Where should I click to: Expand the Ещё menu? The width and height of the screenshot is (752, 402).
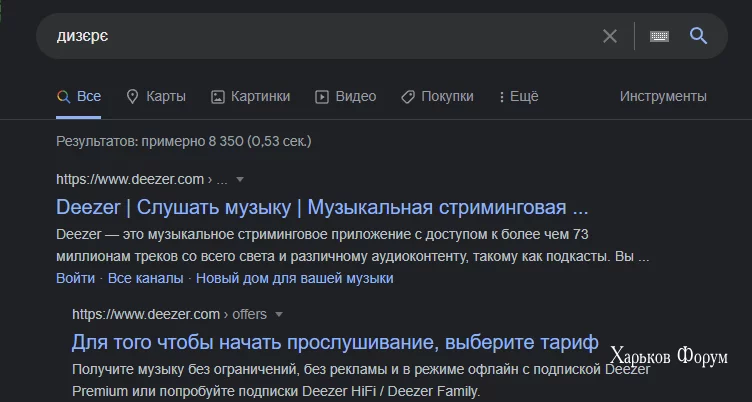518,96
